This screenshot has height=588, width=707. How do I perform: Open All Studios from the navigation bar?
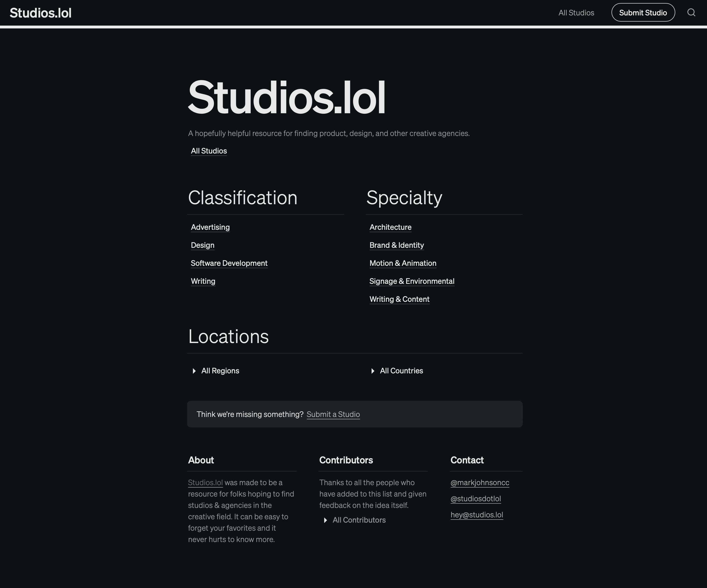point(576,13)
